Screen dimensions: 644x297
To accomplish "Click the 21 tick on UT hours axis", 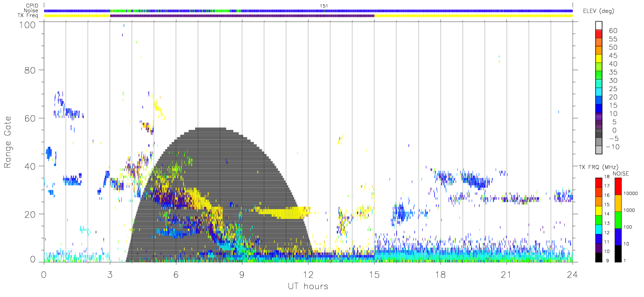I will pos(506,274).
